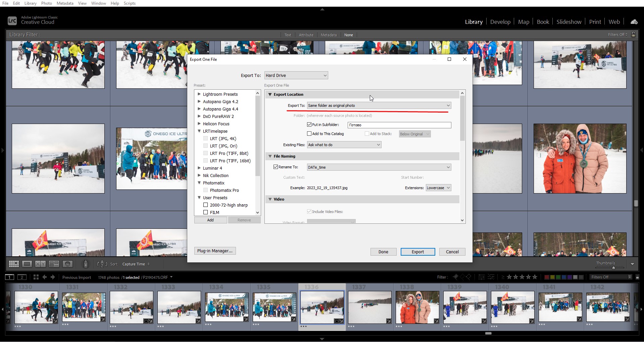Disable the Rename To checkbox

coord(276,167)
